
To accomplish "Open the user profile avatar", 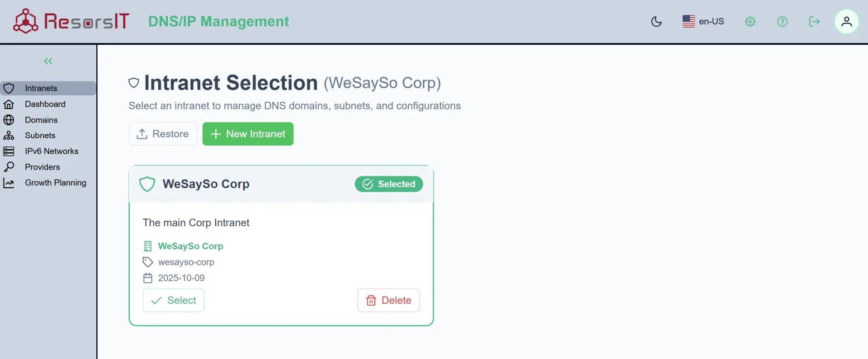I will (846, 21).
